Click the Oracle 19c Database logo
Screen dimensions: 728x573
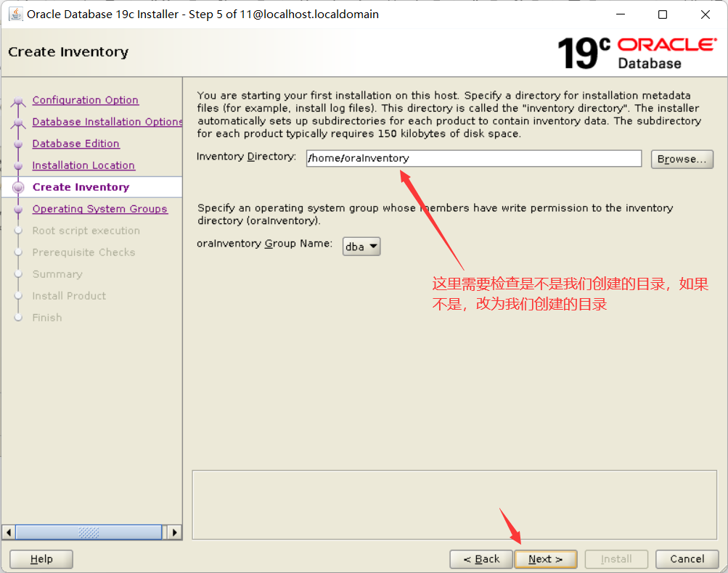pos(637,53)
